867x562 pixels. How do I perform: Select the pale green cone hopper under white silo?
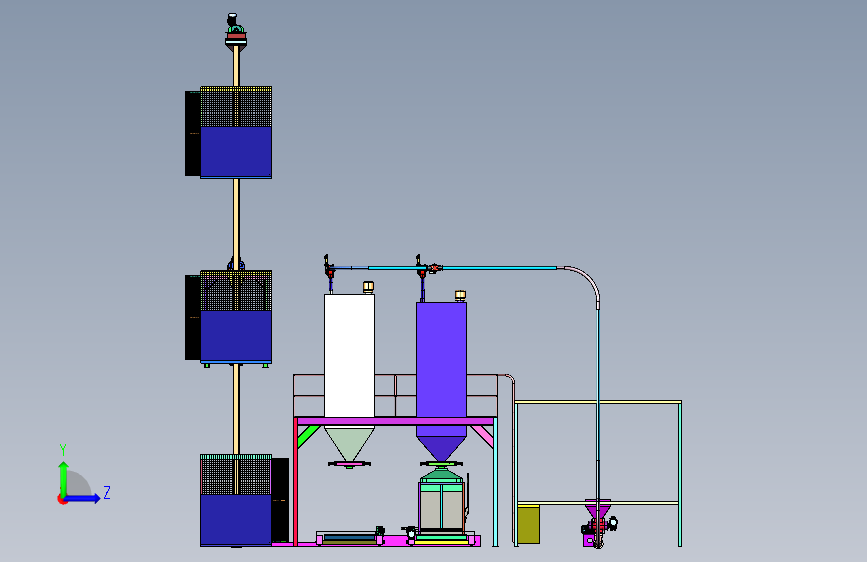click(x=349, y=444)
